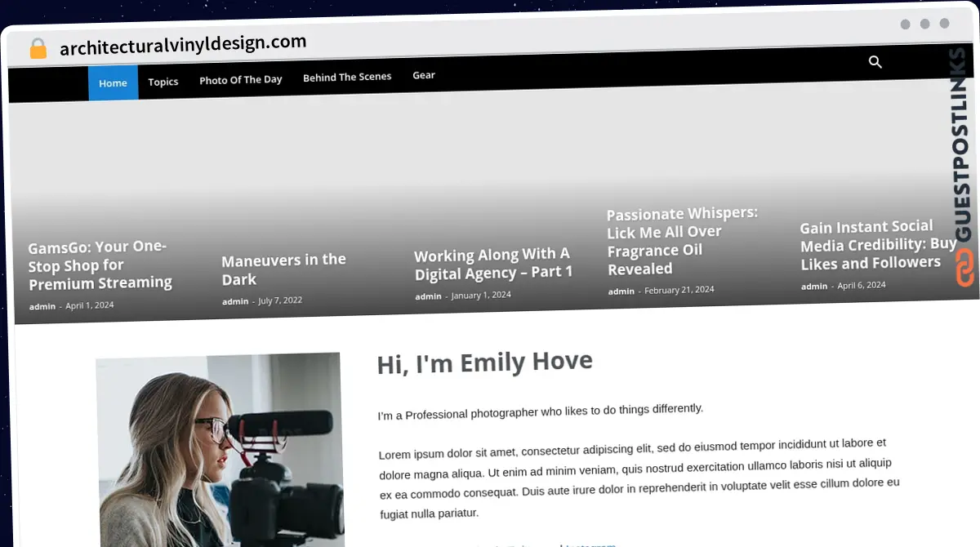This screenshot has width=980, height=547.
Task: Click admin author under Passionate Whispers post
Action: point(621,291)
